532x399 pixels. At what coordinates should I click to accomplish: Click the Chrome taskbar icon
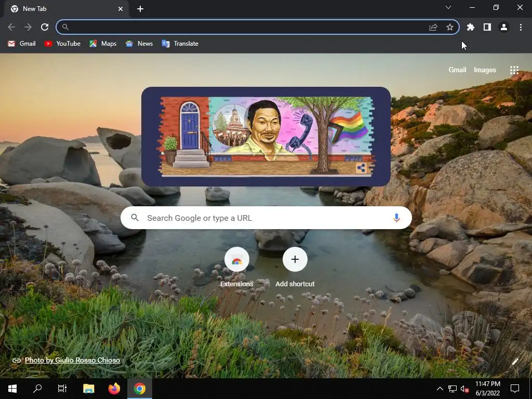pyautogui.click(x=139, y=389)
